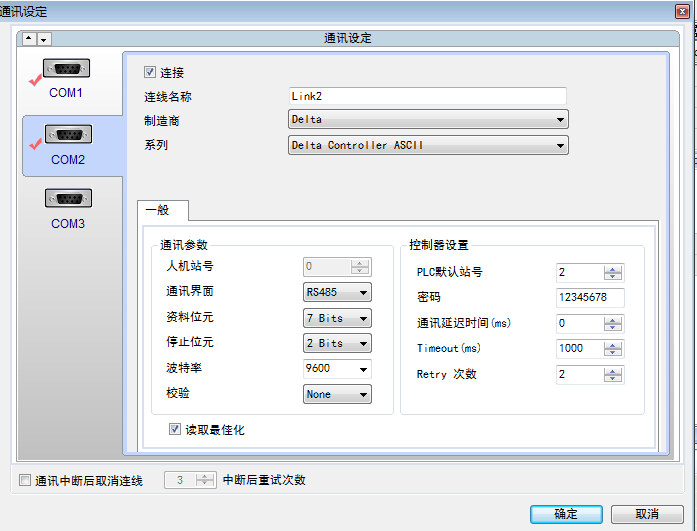Screen dimensions: 697x531
Task: Open the 资料位元 7 Bits dropdown
Action: (337, 318)
